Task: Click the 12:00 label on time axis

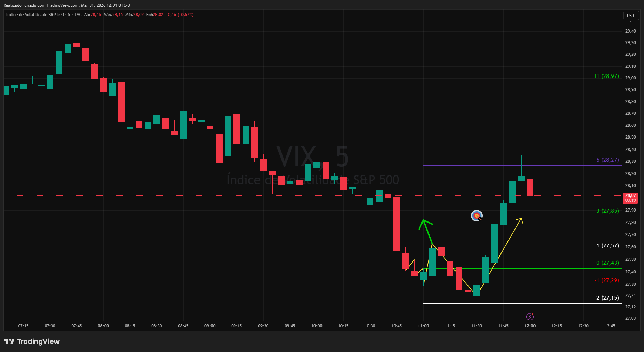Action: coord(530,326)
